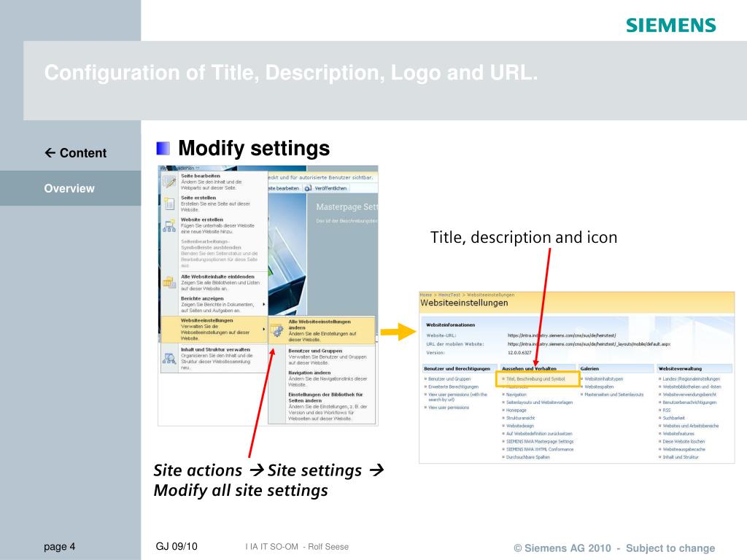Click the Masterpage Settings page heading
Image resolution: width=747 pixels, height=560 pixels.
pos(347,207)
